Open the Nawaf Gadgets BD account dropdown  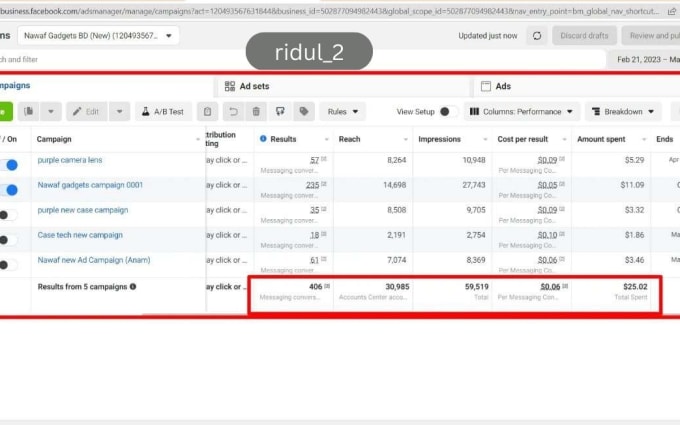coord(98,36)
